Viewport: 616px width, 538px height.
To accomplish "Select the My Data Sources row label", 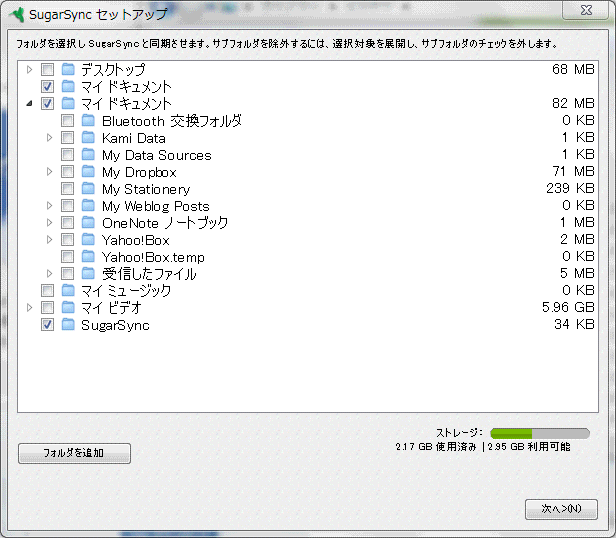I will (157, 155).
